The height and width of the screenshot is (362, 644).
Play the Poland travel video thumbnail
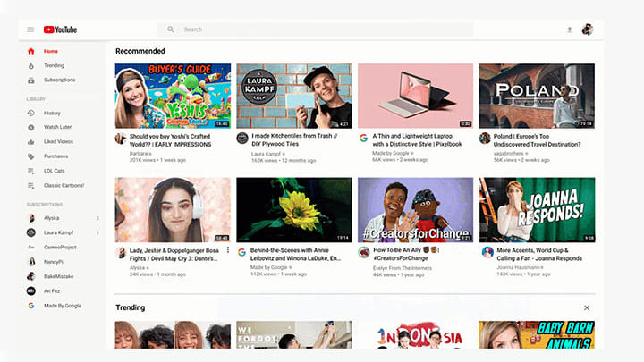[x=537, y=96]
